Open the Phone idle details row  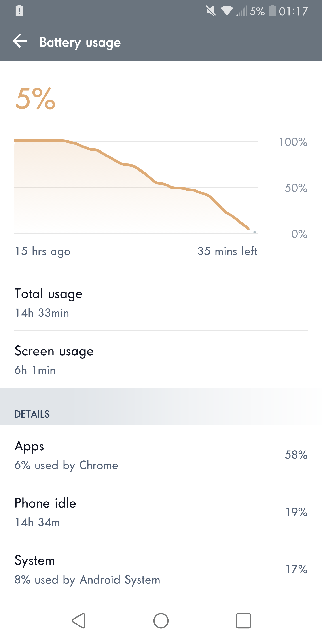(x=161, y=512)
